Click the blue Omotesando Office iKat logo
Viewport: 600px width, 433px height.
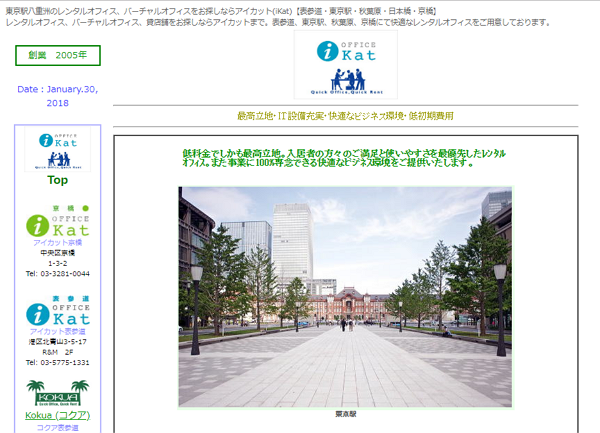tap(57, 311)
